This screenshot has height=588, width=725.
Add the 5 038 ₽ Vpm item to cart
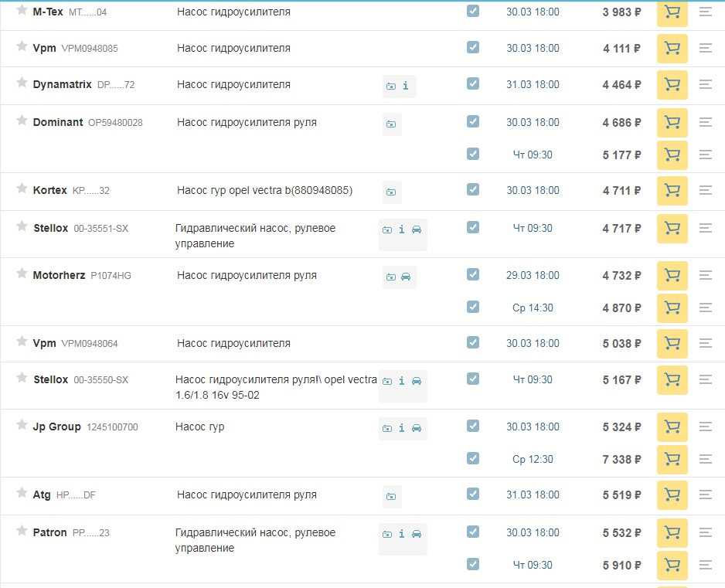pyautogui.click(x=672, y=344)
